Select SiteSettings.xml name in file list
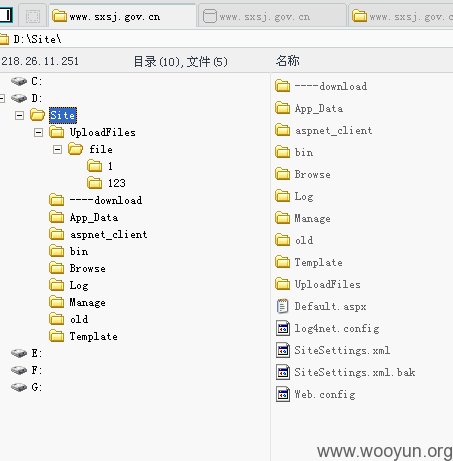The image size is (453, 461). point(342,351)
